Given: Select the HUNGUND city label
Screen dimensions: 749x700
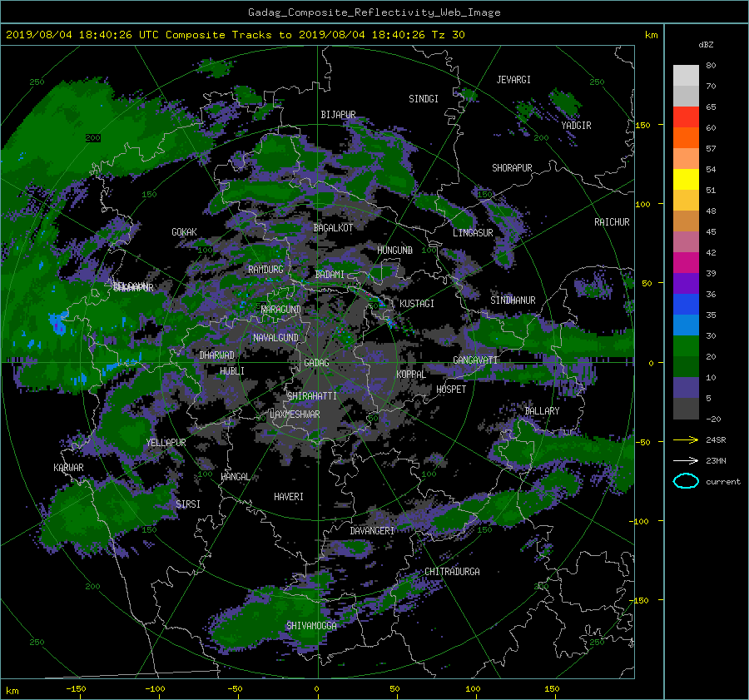Looking at the screenshot, I should tap(394, 251).
